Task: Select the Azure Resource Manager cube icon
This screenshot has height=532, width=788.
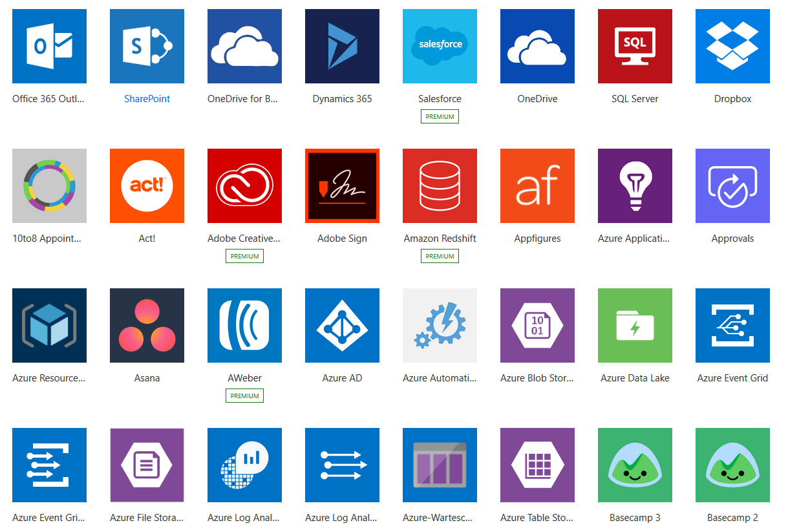Action: 49,325
